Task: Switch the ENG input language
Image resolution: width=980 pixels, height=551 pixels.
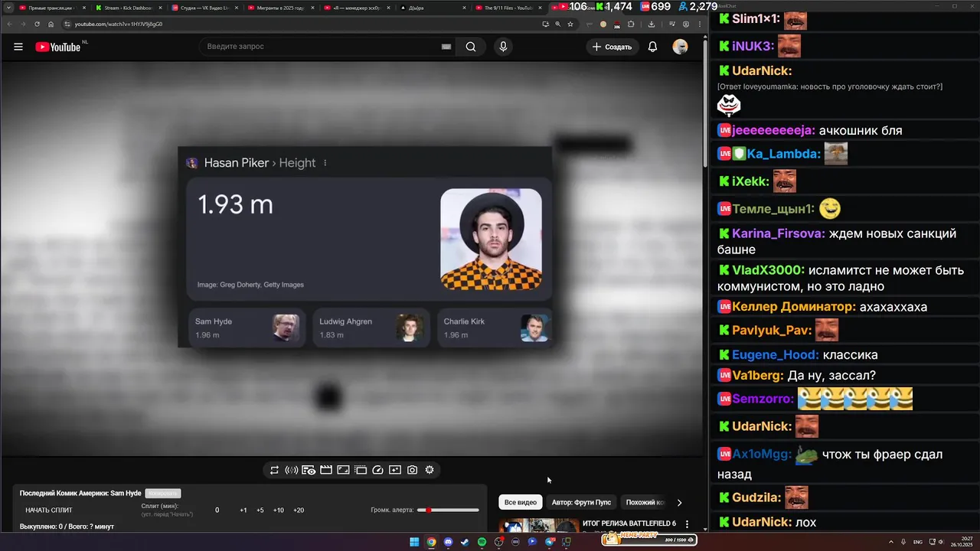Action: tap(918, 542)
